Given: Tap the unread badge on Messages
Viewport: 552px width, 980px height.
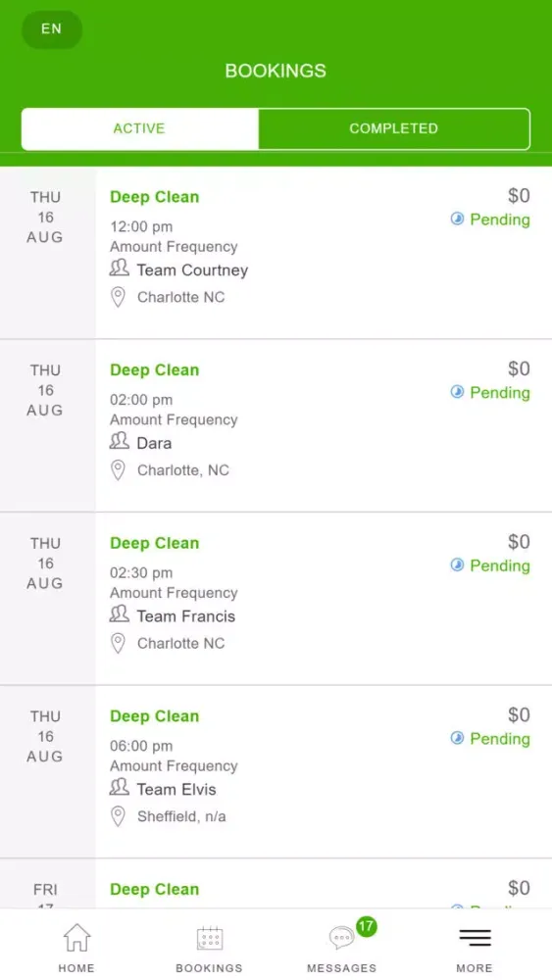Looking at the screenshot, I should 367,926.
